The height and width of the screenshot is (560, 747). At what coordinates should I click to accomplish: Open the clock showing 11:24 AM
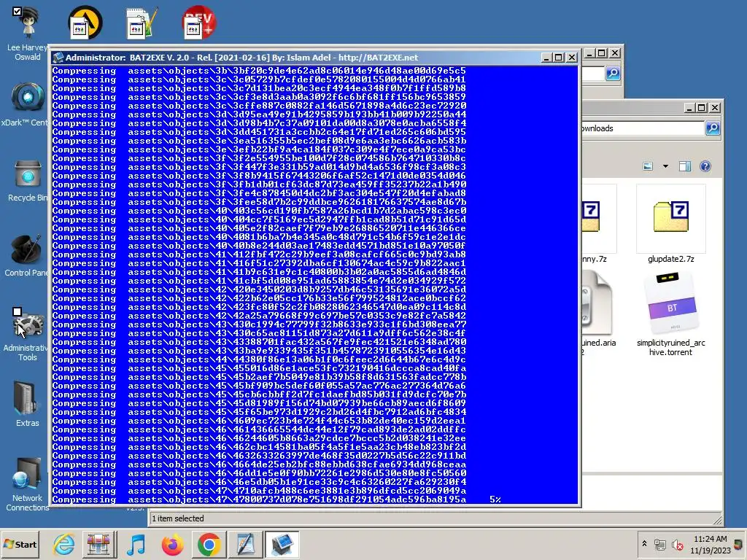pos(711,544)
